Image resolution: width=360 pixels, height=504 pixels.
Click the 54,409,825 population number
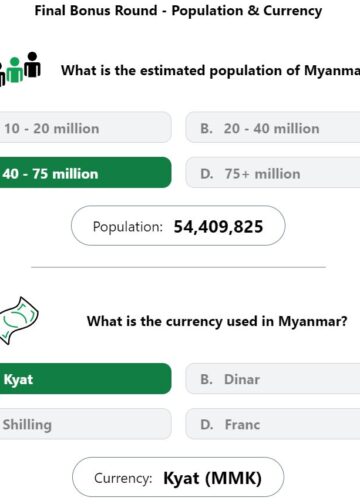(218, 227)
